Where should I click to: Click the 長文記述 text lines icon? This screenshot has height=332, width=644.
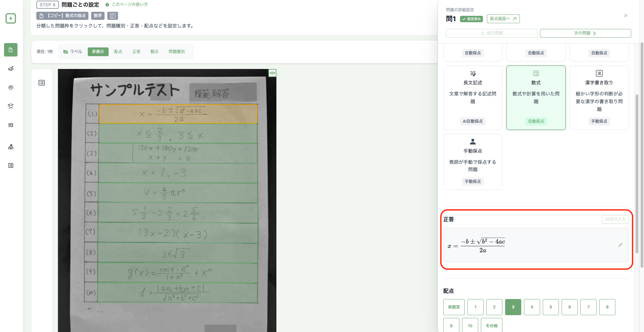tap(473, 73)
